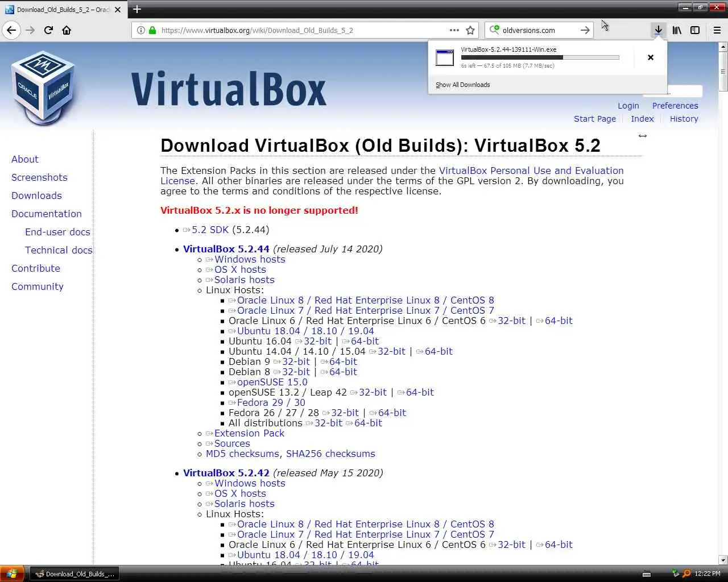This screenshot has height=582, width=728.
Task: Open End-user docs sidebar link
Action: click(57, 232)
